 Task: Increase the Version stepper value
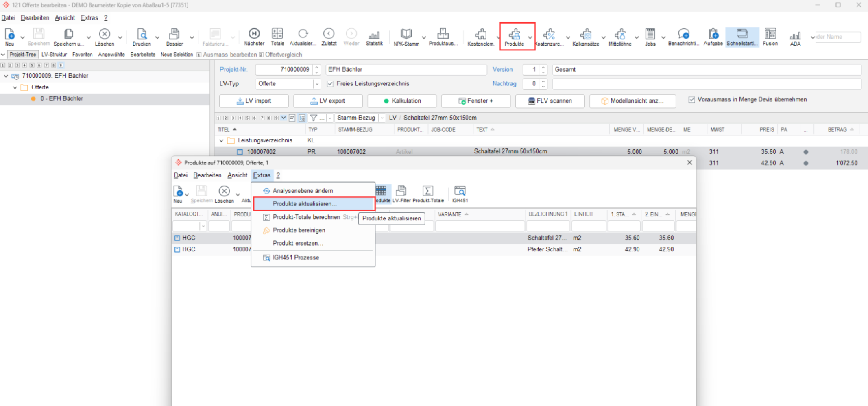[543, 67]
